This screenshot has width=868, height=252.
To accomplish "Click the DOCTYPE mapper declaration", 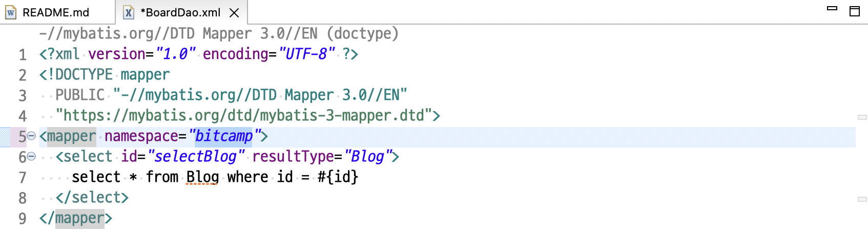I will point(105,74).
